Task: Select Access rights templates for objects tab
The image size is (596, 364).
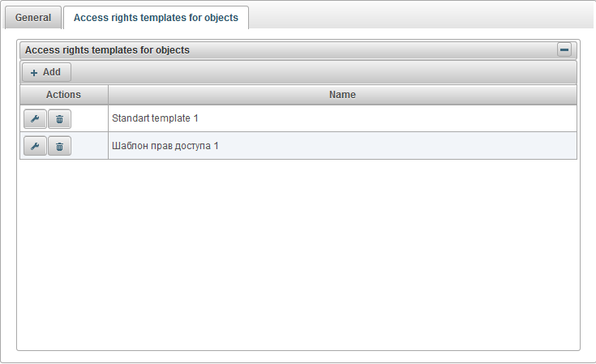Action: (156, 17)
